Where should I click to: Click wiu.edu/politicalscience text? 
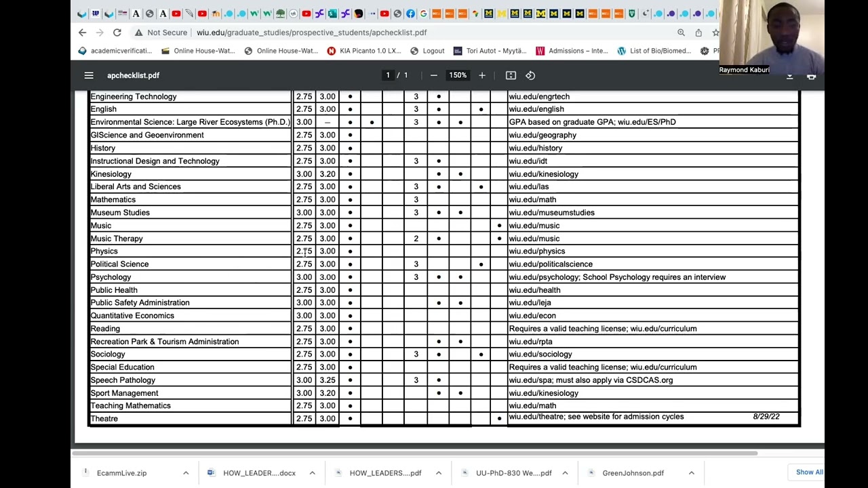tap(551, 264)
